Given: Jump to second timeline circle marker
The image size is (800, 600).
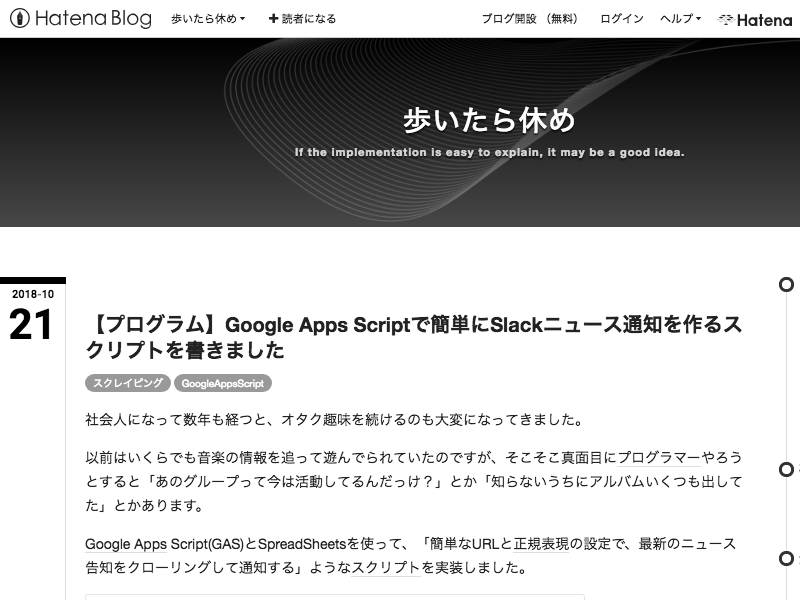Looking at the screenshot, I should [786, 469].
